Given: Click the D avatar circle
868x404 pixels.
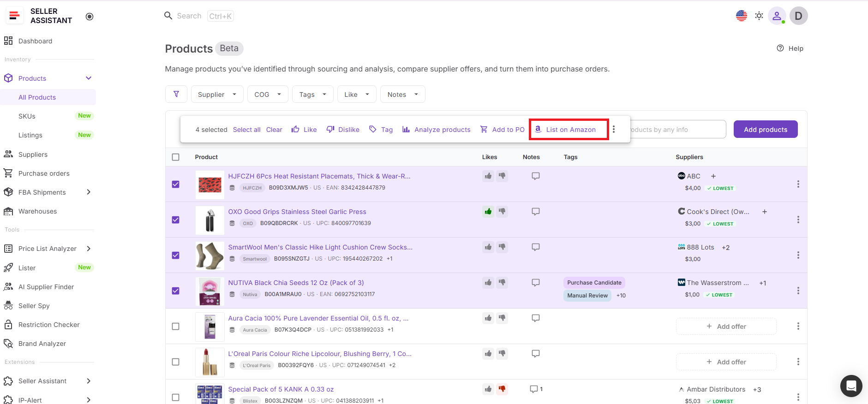Looking at the screenshot, I should (799, 16).
